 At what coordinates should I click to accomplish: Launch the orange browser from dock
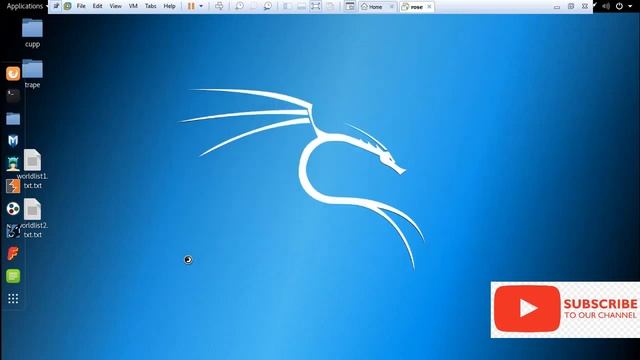[13, 73]
